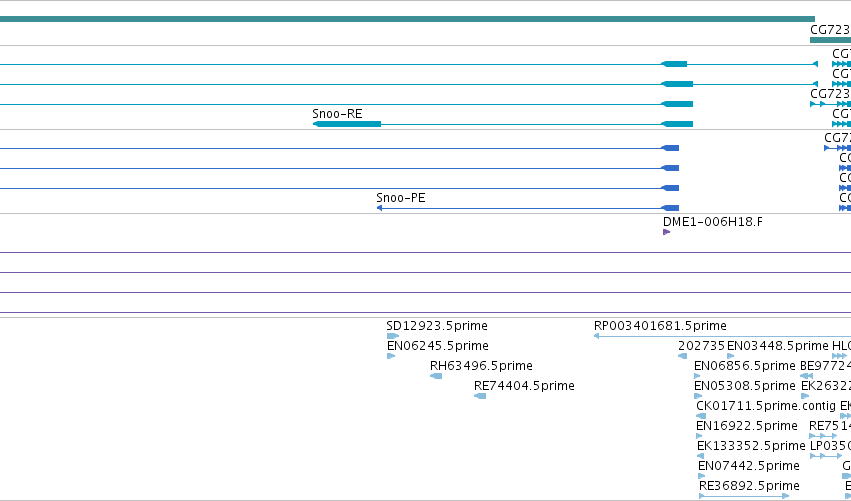Select the Snoo-PE transcript label
851x501 pixels.
[x=401, y=198]
